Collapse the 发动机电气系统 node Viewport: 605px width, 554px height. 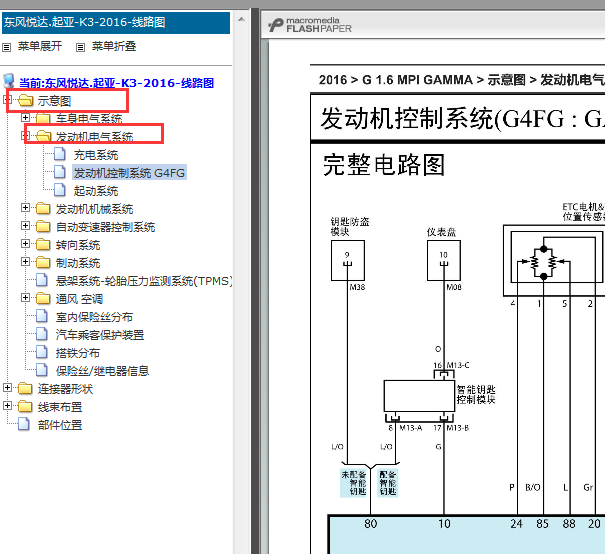tap(25, 135)
